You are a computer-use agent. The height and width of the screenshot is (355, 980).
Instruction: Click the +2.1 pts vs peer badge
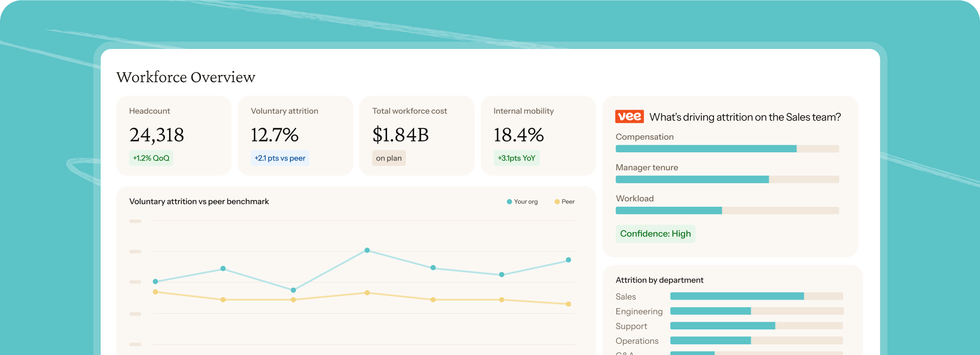[280, 158]
